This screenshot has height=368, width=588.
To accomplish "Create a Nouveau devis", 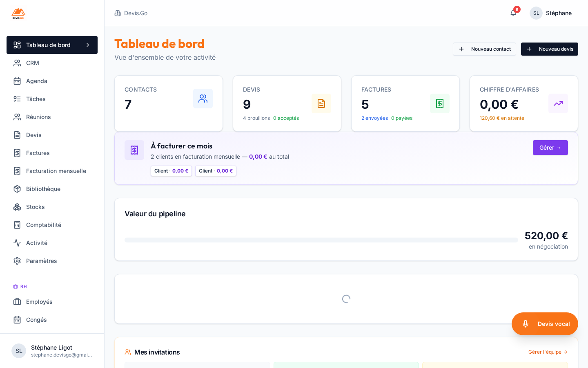I will point(550,49).
